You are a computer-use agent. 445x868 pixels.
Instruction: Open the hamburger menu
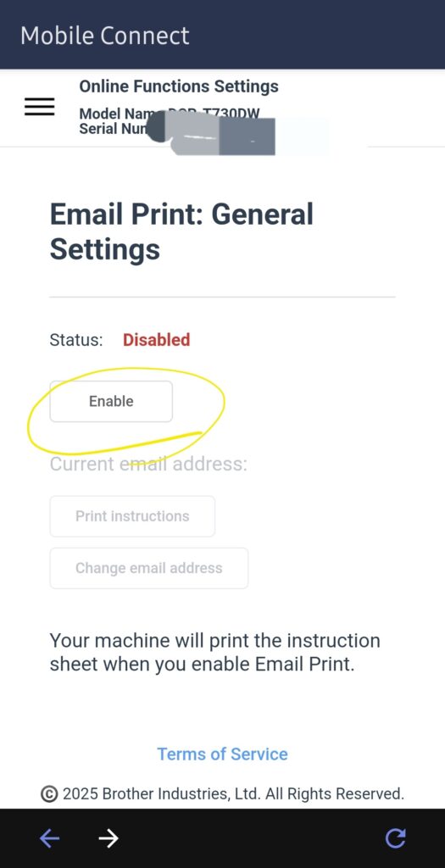click(x=39, y=106)
